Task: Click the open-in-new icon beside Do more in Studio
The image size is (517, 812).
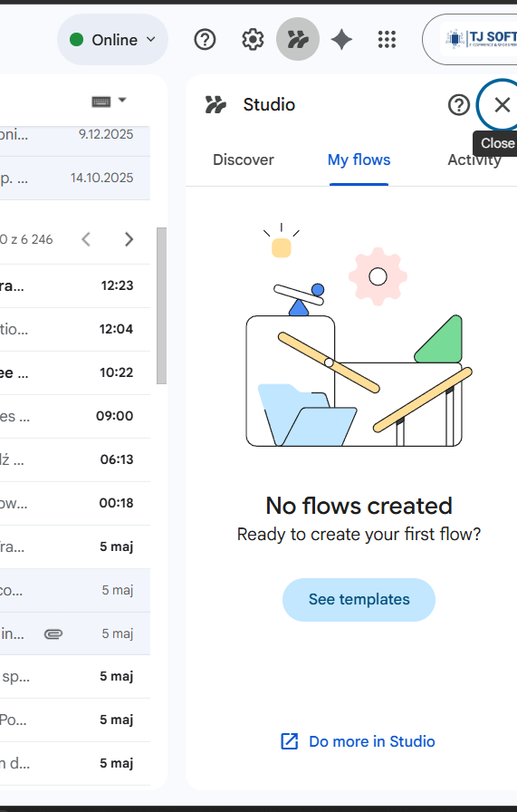Action: click(290, 741)
